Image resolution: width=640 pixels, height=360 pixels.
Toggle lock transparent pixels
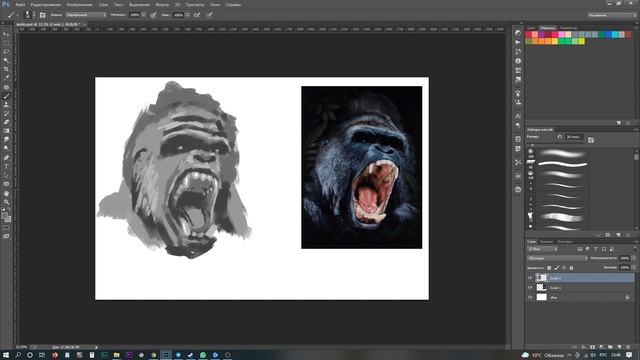(549, 268)
